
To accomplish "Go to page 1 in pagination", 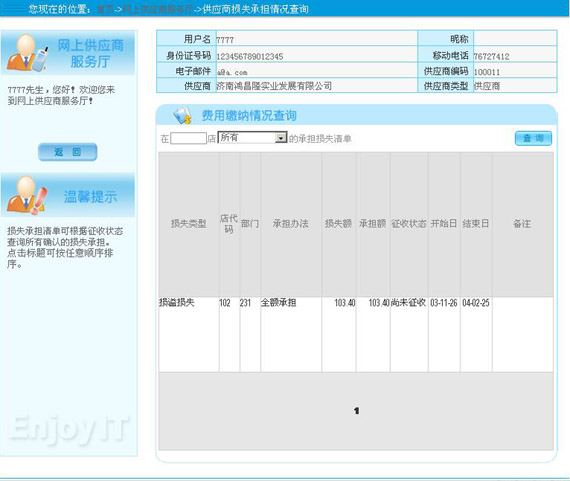I will (356, 411).
